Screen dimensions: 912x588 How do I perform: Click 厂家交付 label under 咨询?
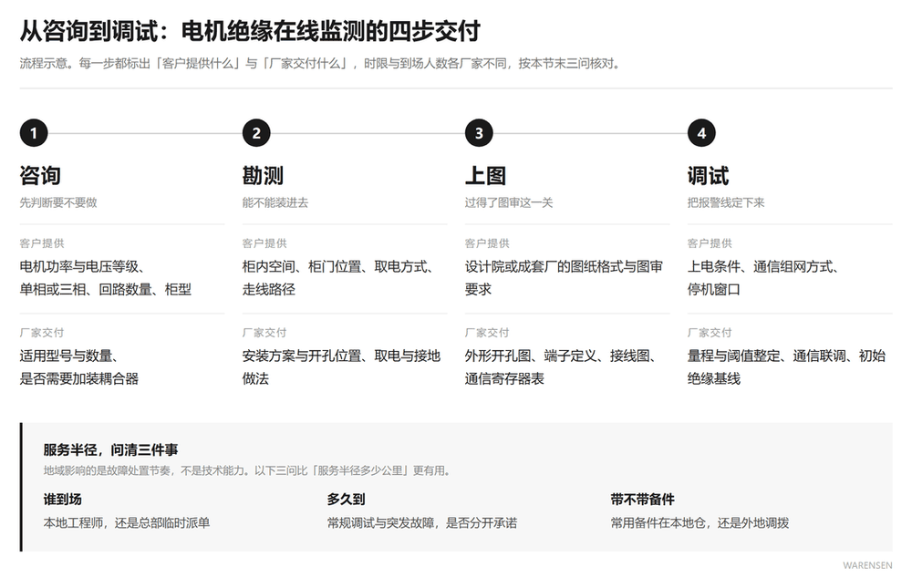[x=42, y=333]
